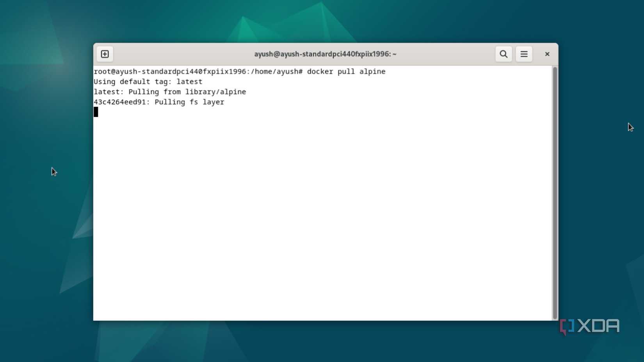Screen dimensions: 644x362
Task: Close the terminal window
Action: 547,54
